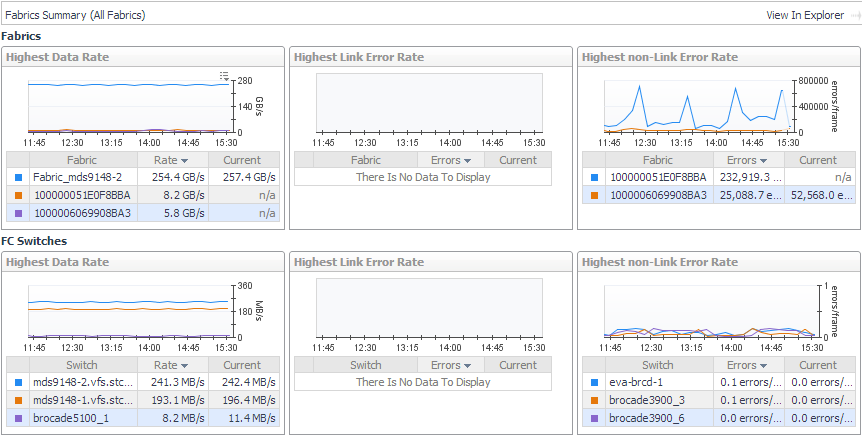Click the Fabric column header in data rate table

point(82,160)
